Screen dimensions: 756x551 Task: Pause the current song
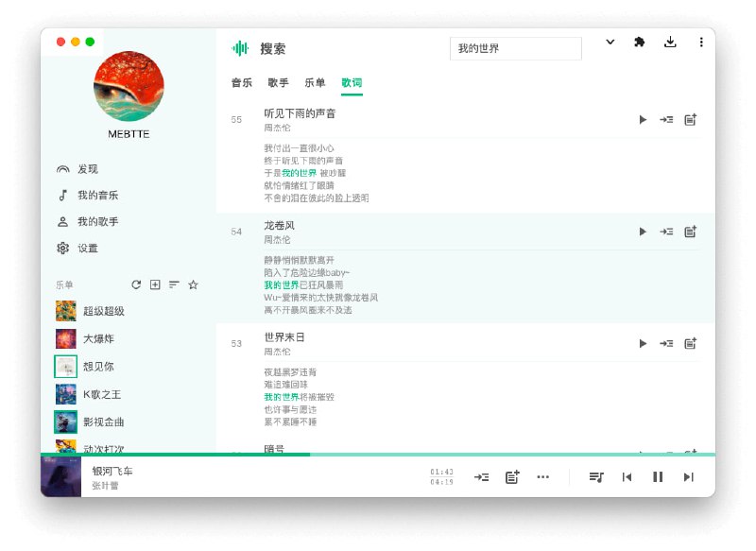click(x=658, y=477)
